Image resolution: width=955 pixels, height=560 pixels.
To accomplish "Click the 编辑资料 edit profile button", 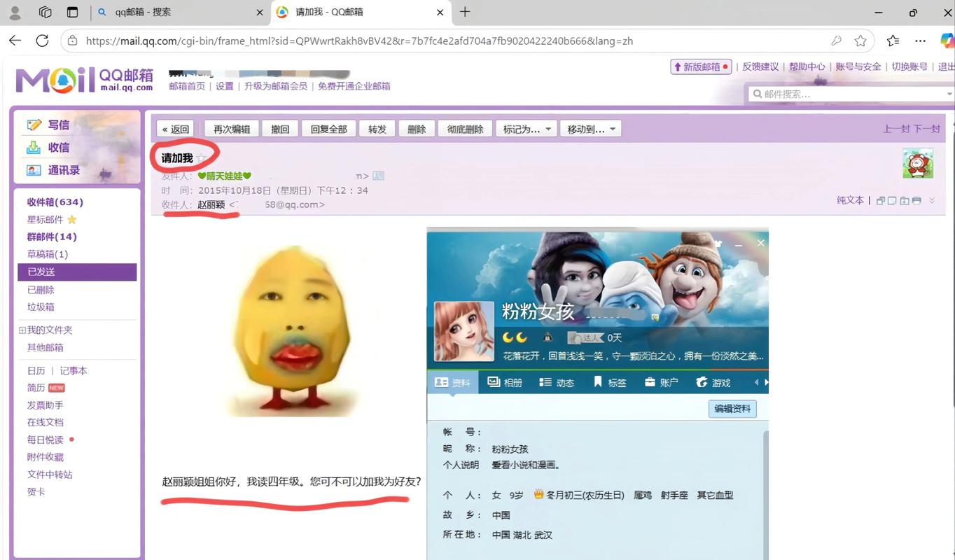I will click(x=731, y=409).
